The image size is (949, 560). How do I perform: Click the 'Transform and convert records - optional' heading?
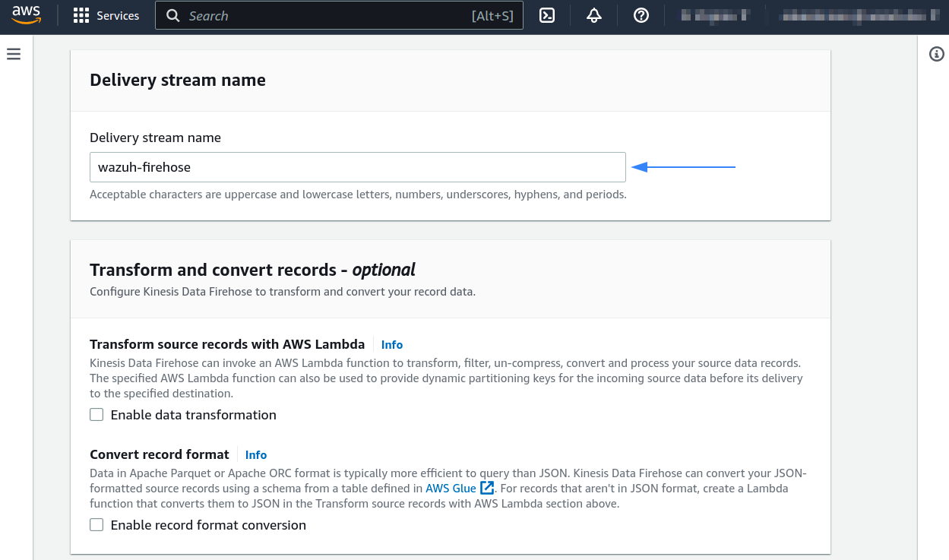(252, 270)
